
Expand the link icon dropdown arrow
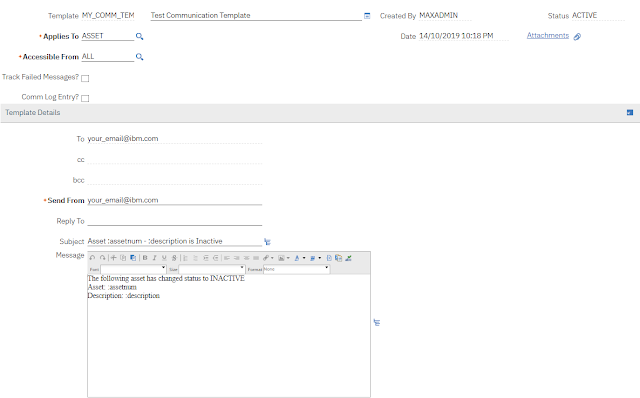point(272,258)
